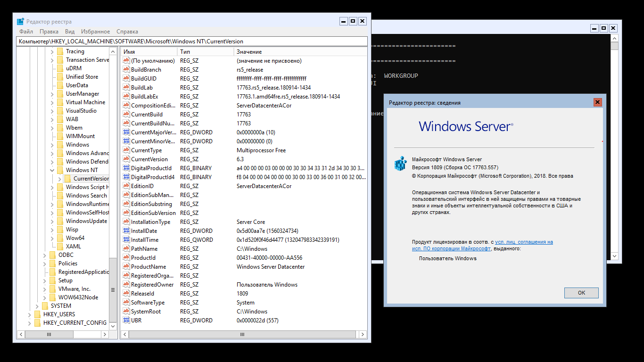Screen dimensions: 644x362
Task: Expand the ODBC tree node
Action: pyautogui.click(x=45, y=255)
